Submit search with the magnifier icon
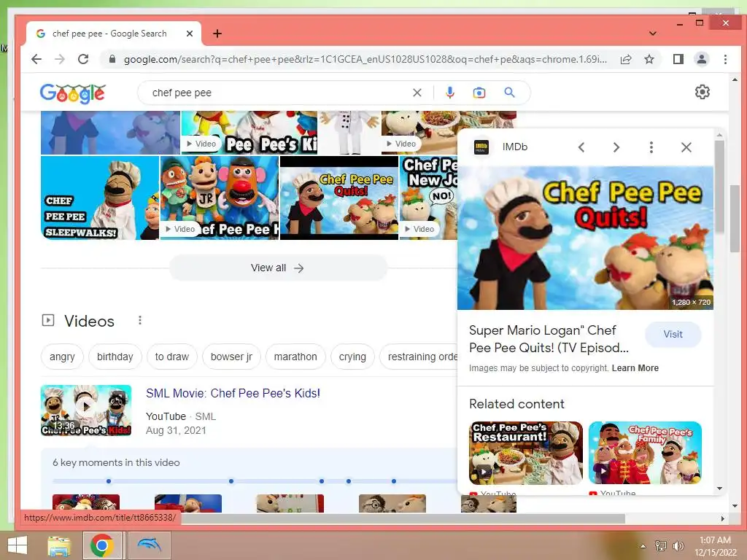Viewport: 747px width, 560px height. pyautogui.click(x=509, y=93)
